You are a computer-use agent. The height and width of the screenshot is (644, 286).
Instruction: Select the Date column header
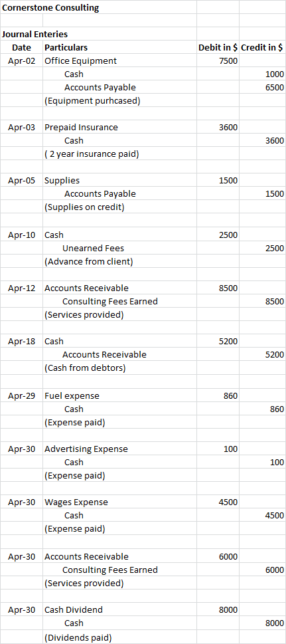pos(21,48)
